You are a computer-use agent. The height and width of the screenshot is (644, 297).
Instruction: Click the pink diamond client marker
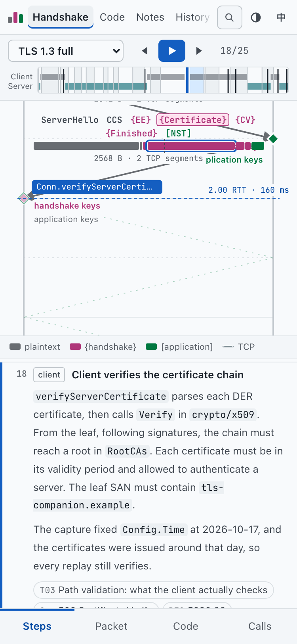pyautogui.click(x=24, y=198)
